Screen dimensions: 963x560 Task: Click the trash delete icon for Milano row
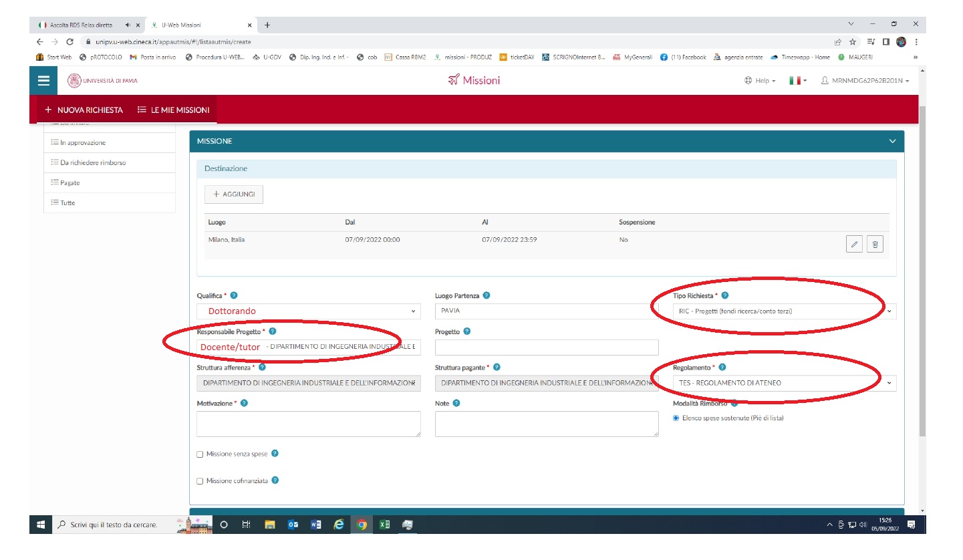pos(875,245)
